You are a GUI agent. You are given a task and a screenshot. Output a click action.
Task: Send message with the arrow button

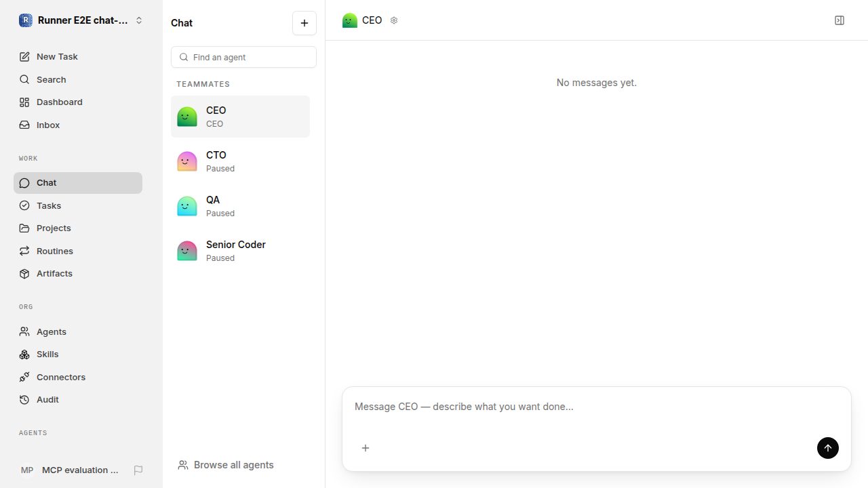pos(828,448)
